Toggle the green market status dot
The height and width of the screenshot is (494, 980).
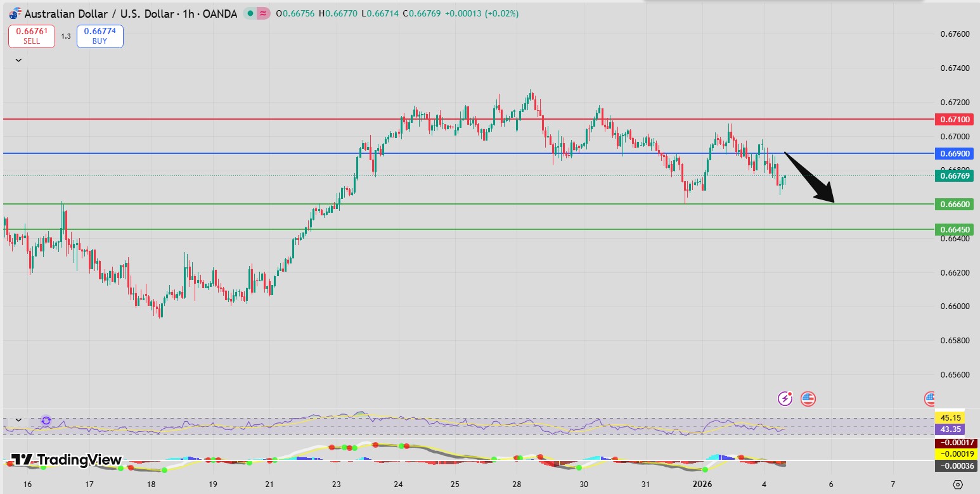251,13
